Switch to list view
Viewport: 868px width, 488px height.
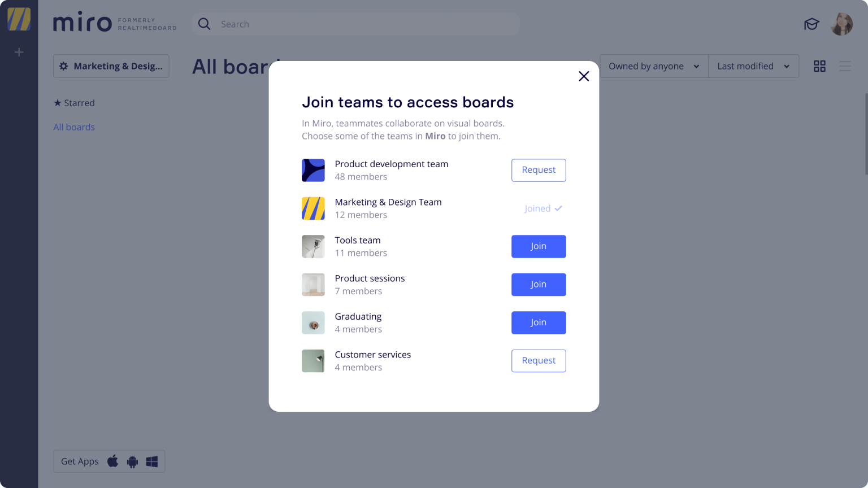point(845,66)
